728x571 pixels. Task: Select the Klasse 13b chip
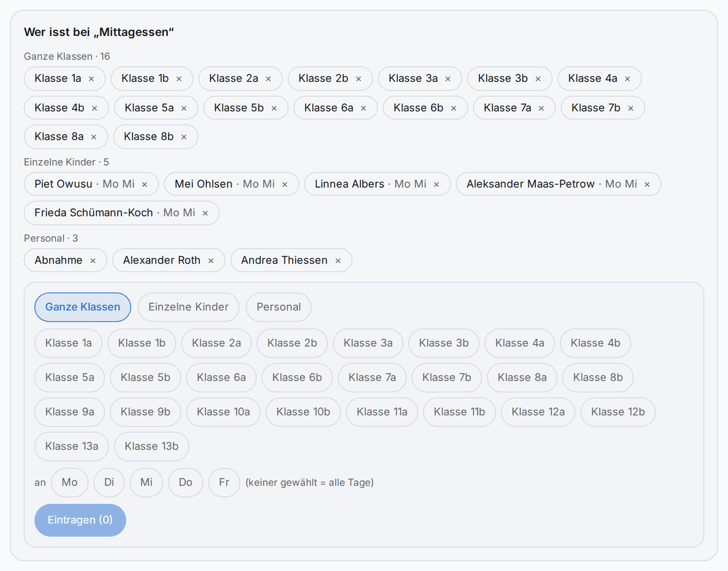(x=152, y=446)
